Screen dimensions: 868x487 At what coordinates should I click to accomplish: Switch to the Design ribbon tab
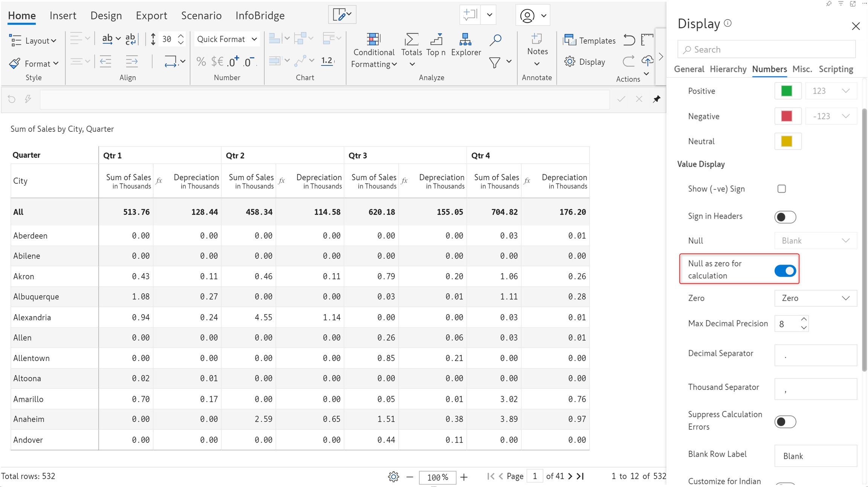tap(106, 15)
